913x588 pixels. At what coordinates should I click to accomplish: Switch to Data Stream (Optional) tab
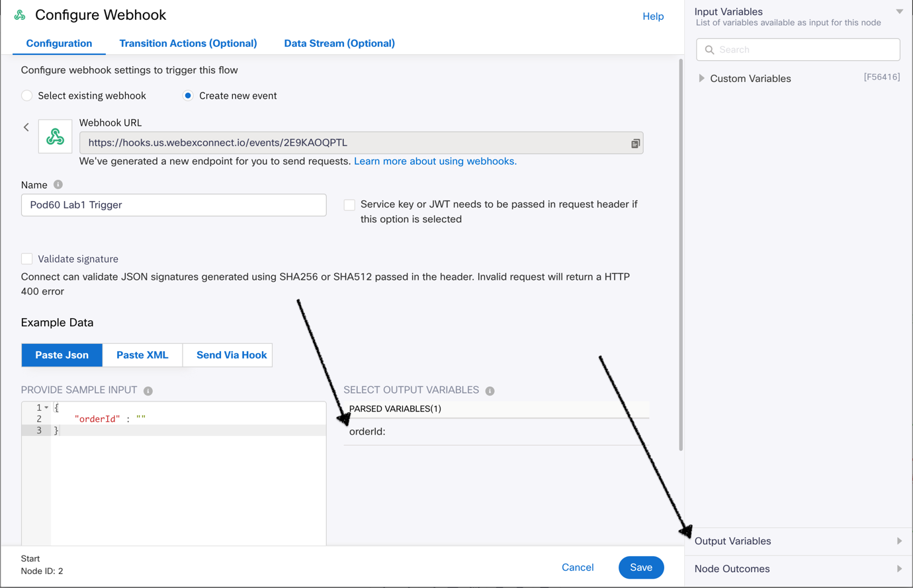click(339, 44)
